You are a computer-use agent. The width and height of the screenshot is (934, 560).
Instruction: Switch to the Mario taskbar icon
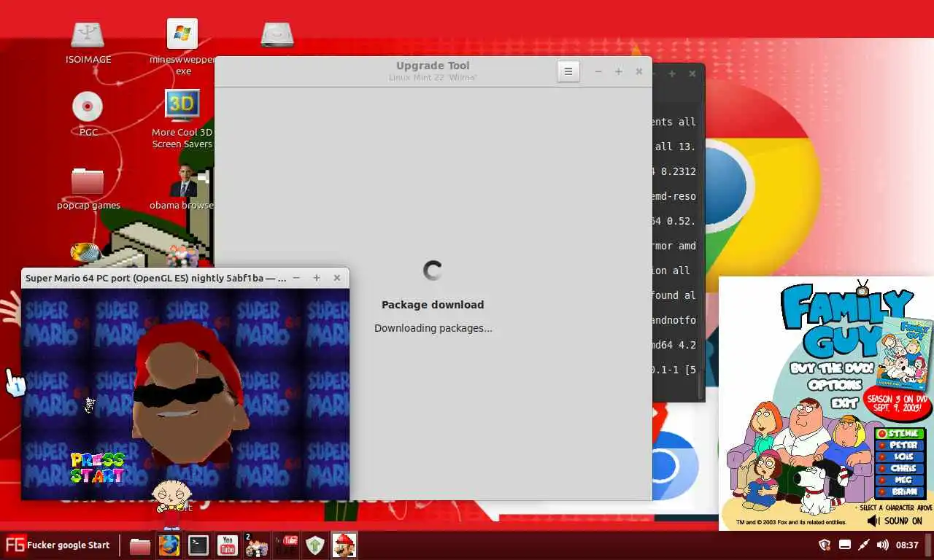click(x=344, y=545)
